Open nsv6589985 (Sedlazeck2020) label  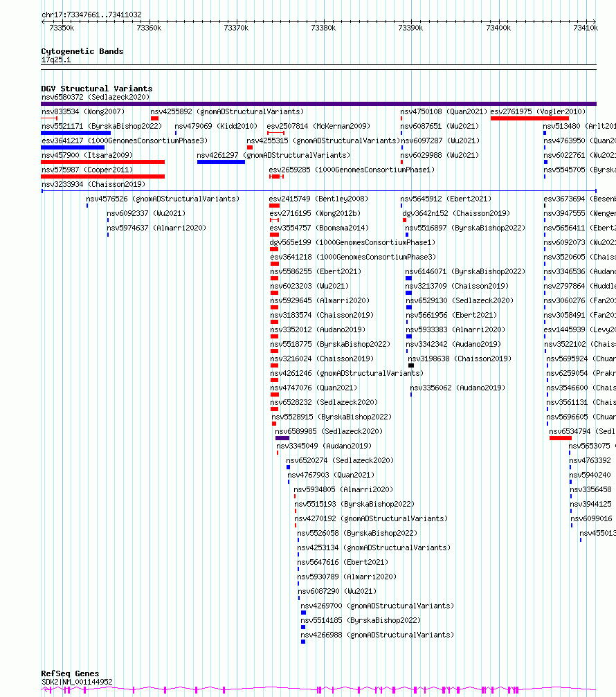329,432
